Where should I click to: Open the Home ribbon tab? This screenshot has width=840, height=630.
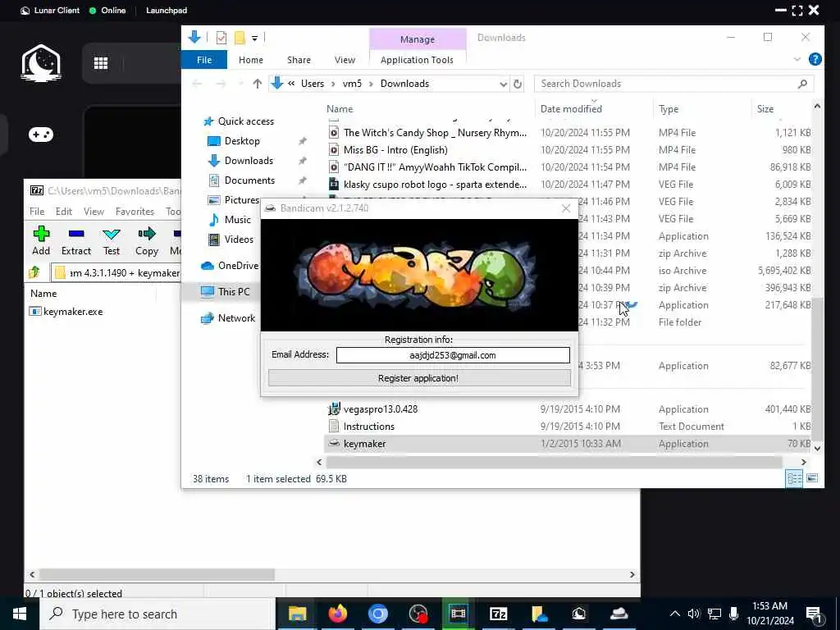251,60
